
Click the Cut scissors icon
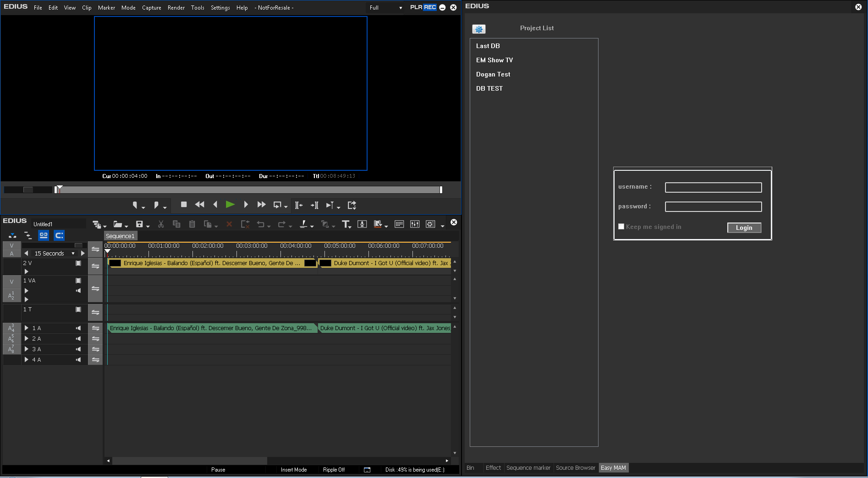coord(161,224)
